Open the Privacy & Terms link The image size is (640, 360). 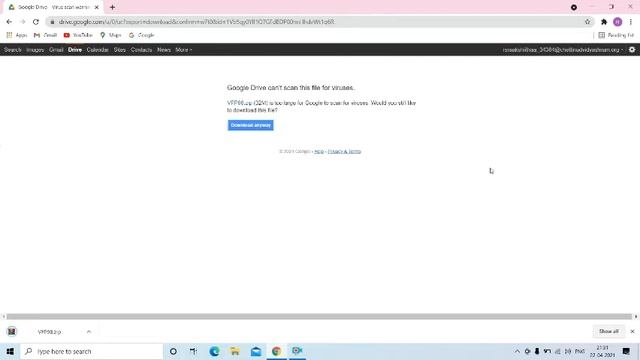[344, 151]
